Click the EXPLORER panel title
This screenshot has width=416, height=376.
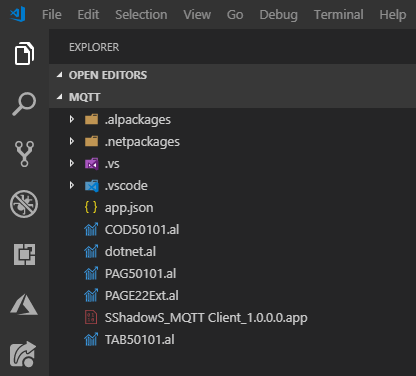94,47
